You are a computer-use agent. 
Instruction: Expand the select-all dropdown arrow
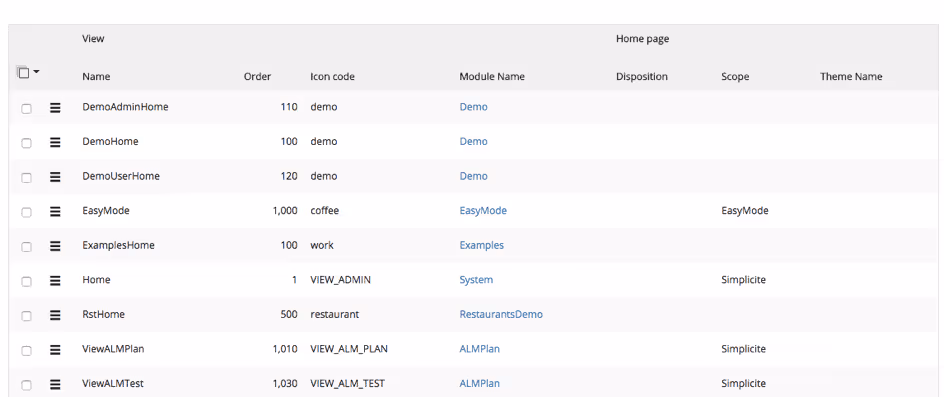tap(37, 72)
